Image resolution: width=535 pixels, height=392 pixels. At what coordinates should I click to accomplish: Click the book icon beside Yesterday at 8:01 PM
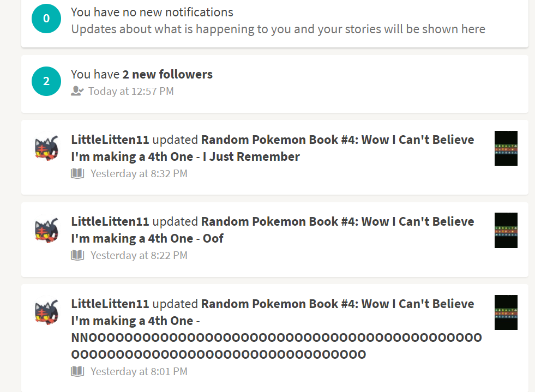pyautogui.click(x=77, y=371)
